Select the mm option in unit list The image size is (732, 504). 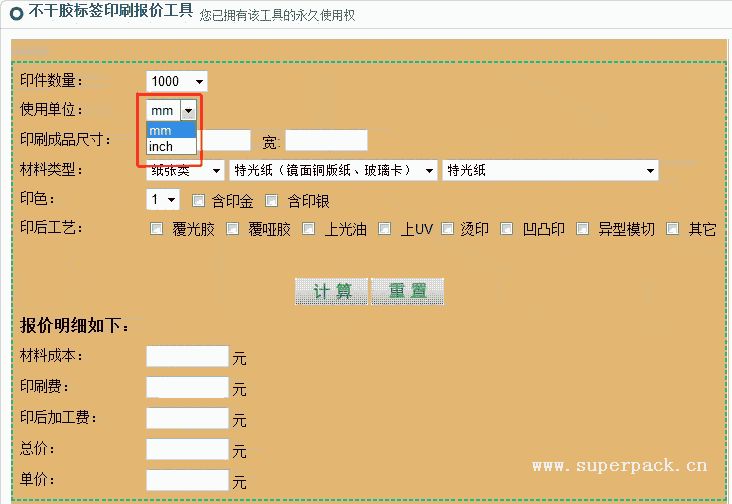pos(160,131)
